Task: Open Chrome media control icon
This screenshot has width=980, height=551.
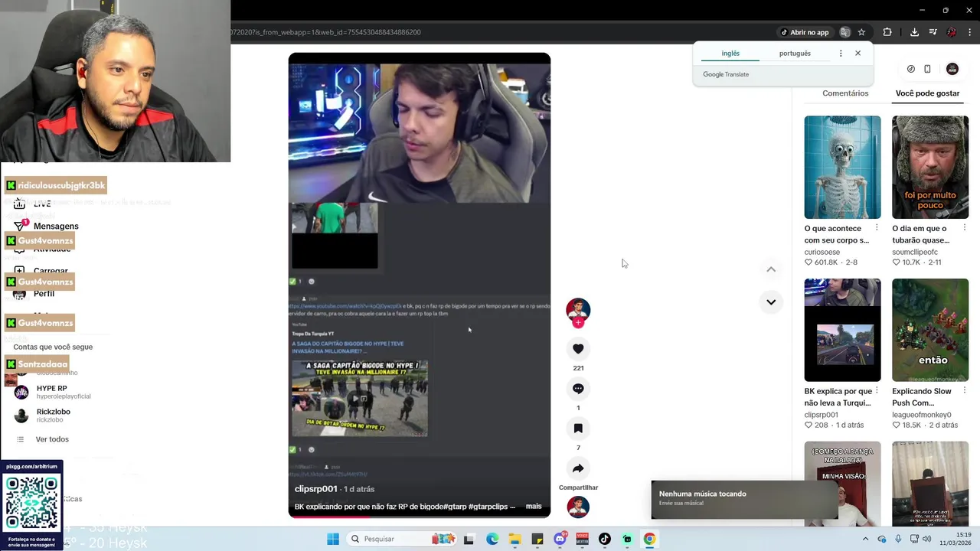Action: 933,32
